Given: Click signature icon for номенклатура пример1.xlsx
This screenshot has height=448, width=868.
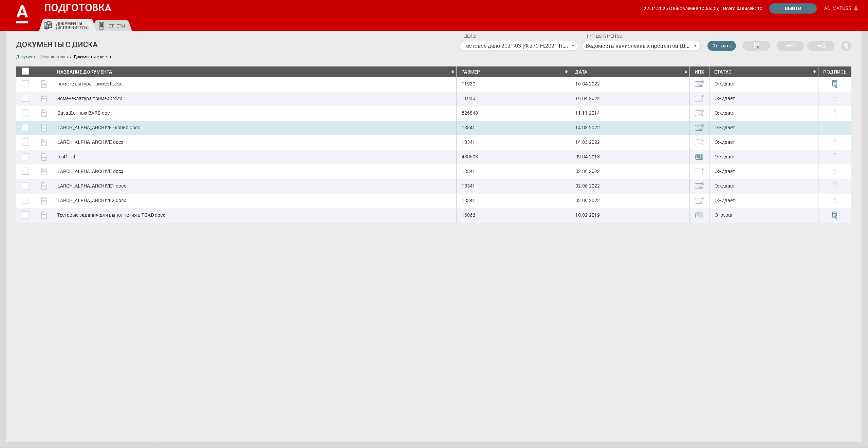Looking at the screenshot, I should [x=835, y=84].
